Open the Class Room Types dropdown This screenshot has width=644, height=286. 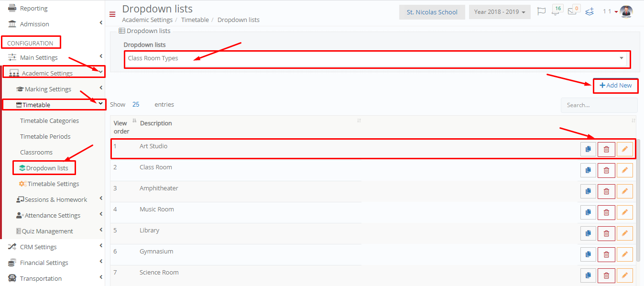pos(377,58)
